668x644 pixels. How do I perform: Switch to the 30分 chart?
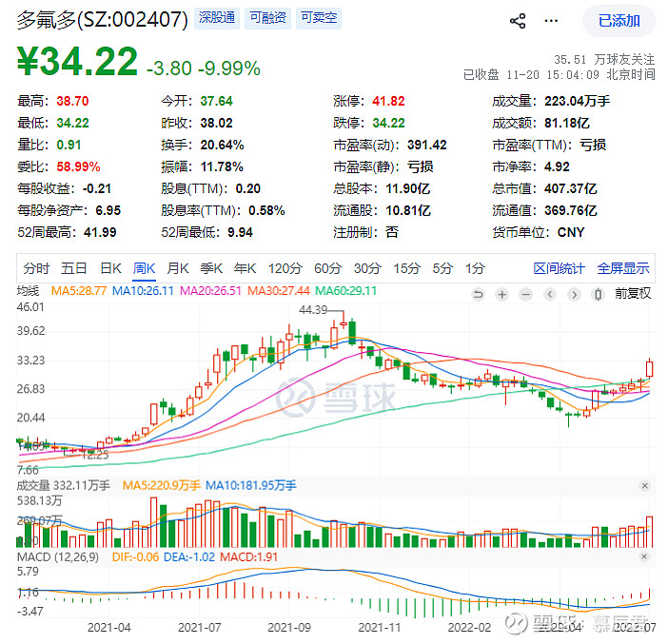pos(366,269)
